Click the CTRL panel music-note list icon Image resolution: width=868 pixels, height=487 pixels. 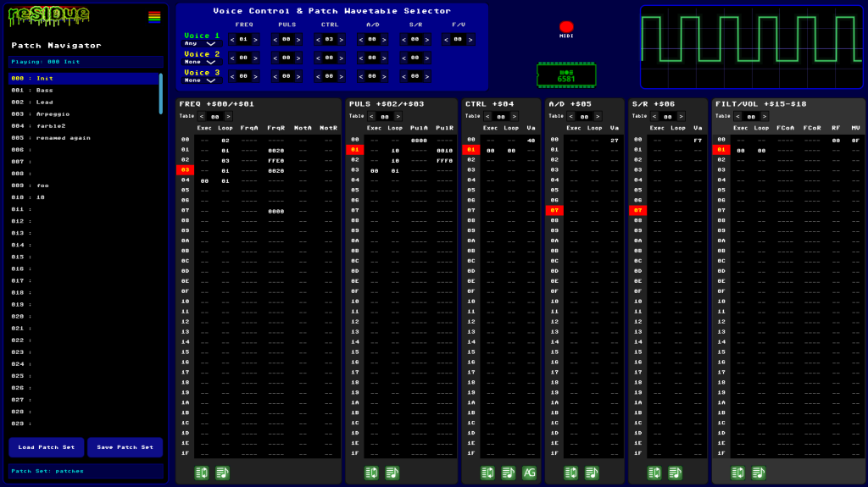pos(509,473)
